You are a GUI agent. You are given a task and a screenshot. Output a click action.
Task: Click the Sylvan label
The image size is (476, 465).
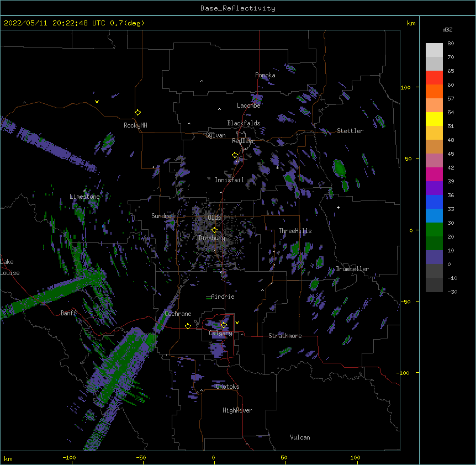coord(215,135)
